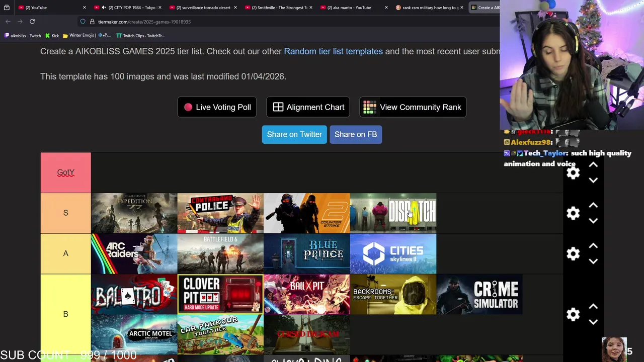The height and width of the screenshot is (362, 644).
Task: Click Tech_Taylor username in stream chat
Action: pos(546,153)
